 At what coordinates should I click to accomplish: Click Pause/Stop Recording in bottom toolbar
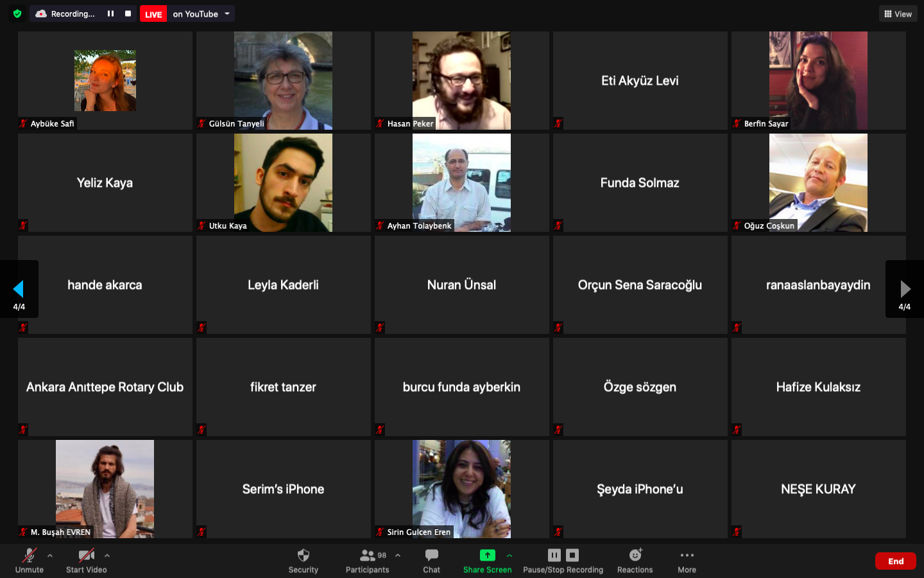(x=563, y=560)
